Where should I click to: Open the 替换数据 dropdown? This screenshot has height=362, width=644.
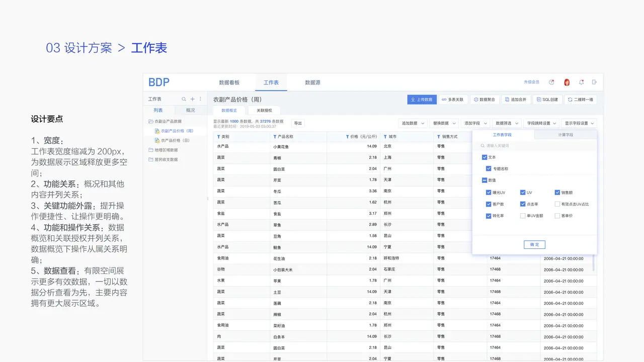[444, 123]
